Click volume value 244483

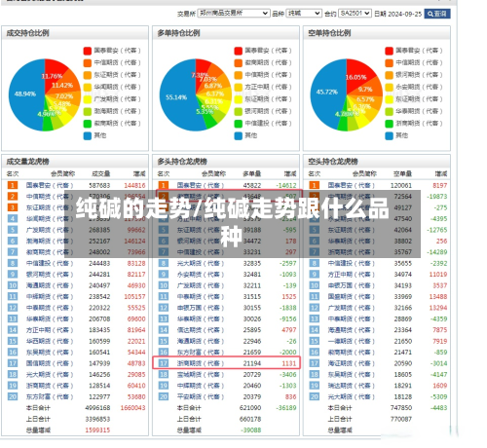point(99,263)
